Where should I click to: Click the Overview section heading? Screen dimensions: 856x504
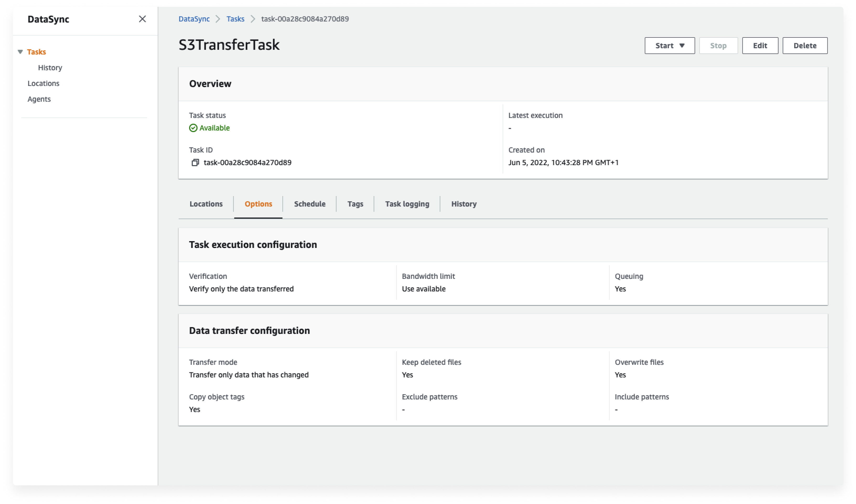(x=210, y=84)
